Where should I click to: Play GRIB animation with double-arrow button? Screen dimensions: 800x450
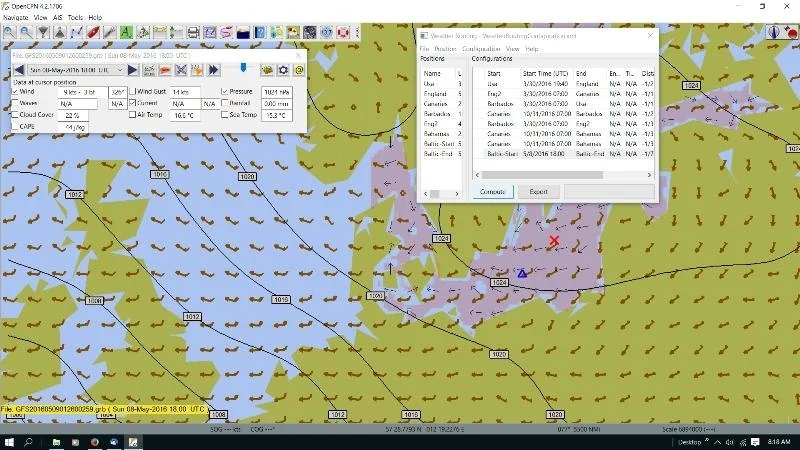point(214,70)
